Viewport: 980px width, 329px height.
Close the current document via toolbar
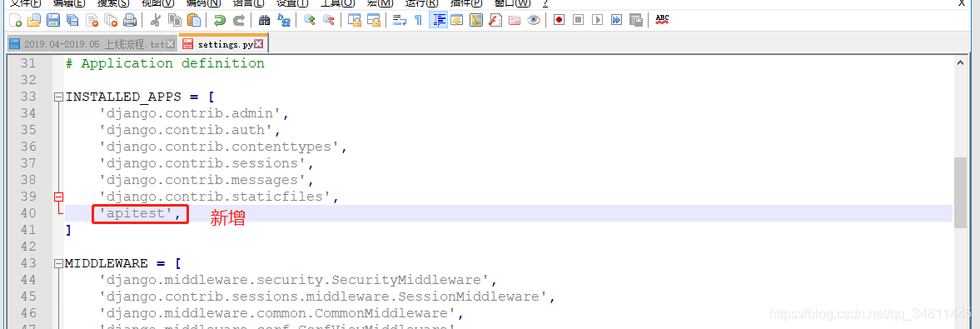pos(92,20)
